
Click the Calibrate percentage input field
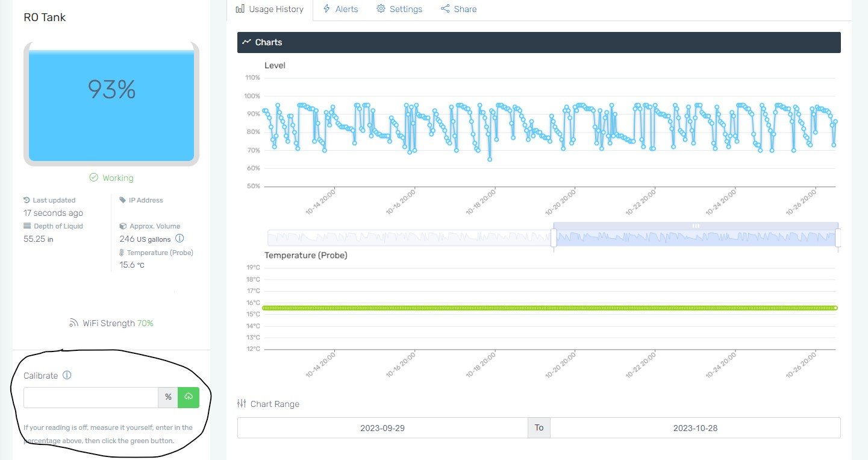pos(91,397)
